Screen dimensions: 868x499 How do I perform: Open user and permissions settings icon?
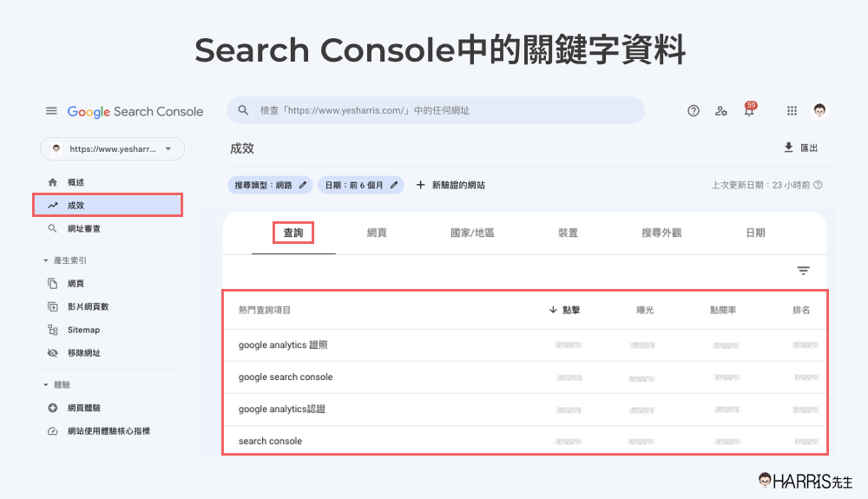720,111
